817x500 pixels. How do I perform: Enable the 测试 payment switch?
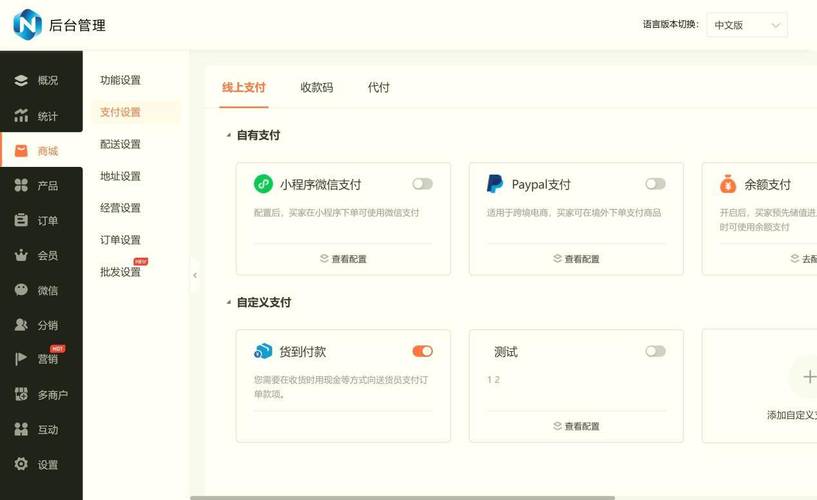click(655, 351)
